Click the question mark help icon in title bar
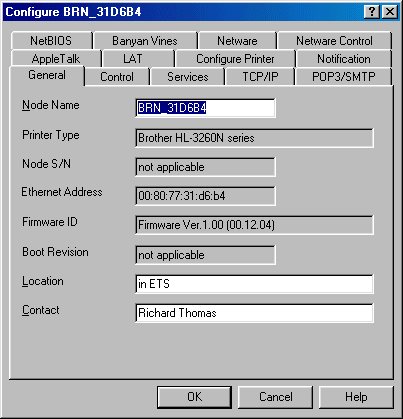 coord(372,12)
